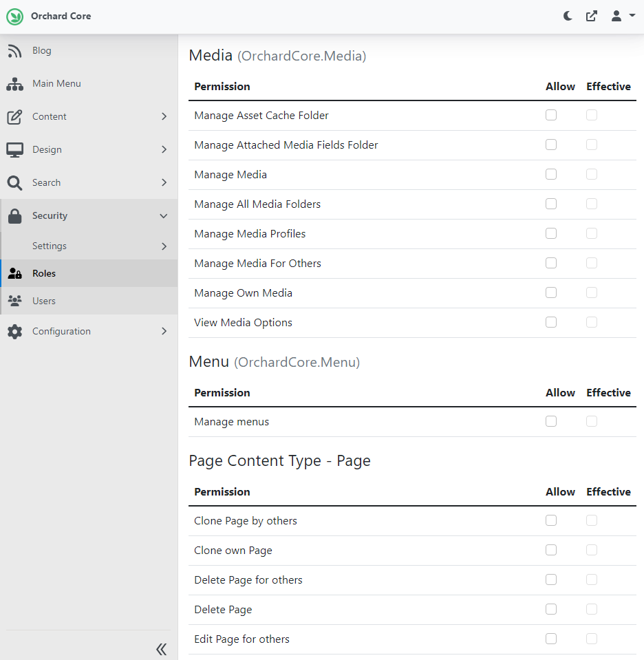Viewport: 644px width, 660px height.
Task: Expand the Design menu chevron
Action: pos(164,149)
